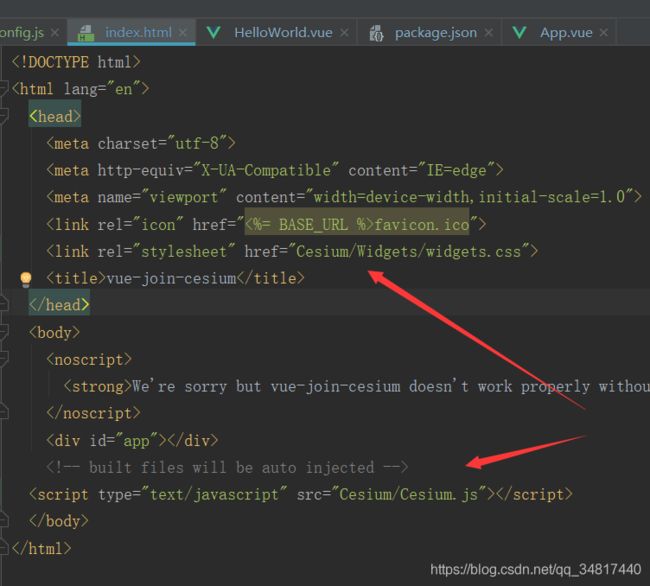The height and width of the screenshot is (586, 650).
Task: Place cursor on the DOCTYPE html line
Action: (76, 62)
